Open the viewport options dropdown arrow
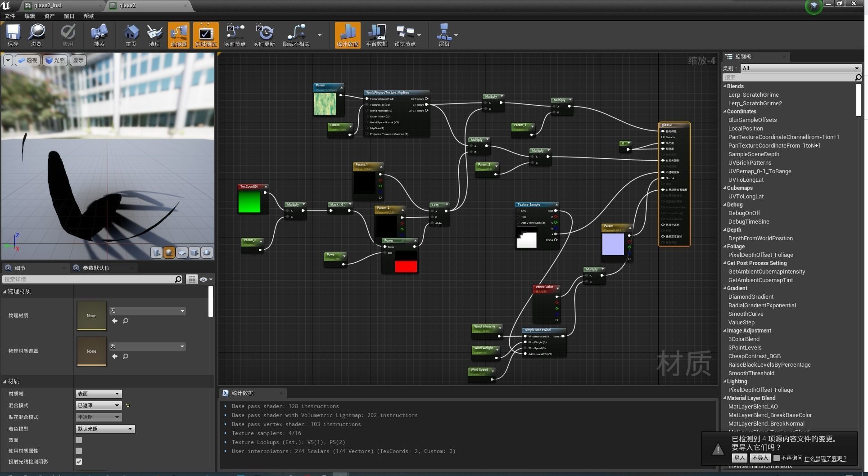The image size is (868, 476). click(8, 60)
